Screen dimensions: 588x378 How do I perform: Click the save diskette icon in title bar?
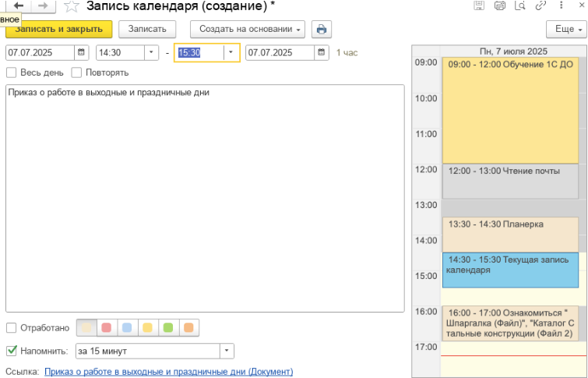479,6
